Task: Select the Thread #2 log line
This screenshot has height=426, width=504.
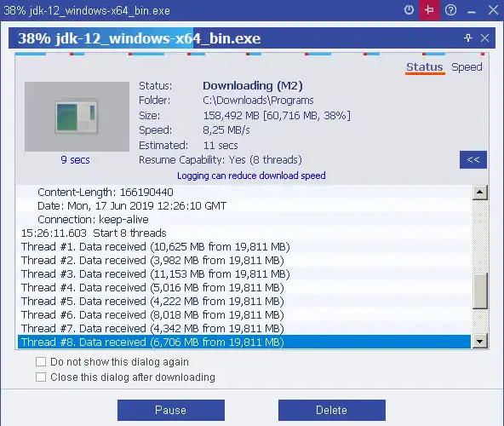Action: [244, 261]
